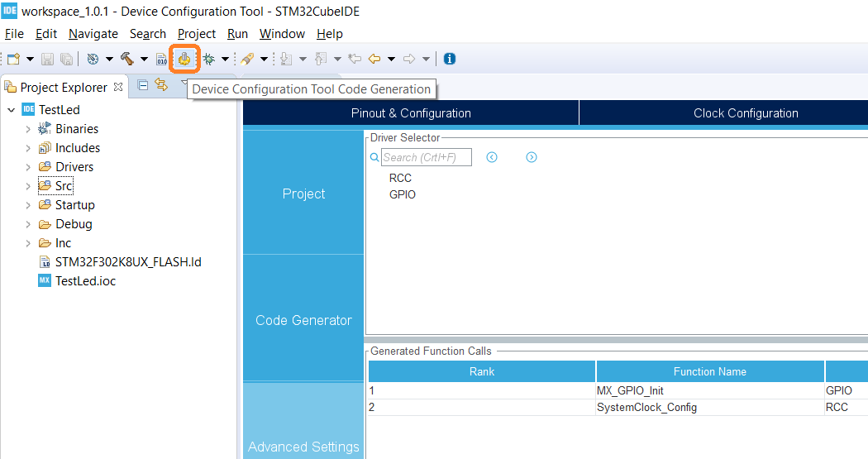Image resolution: width=868 pixels, height=459 pixels.
Task: Click the Forward arrow icon
Action: click(x=409, y=59)
